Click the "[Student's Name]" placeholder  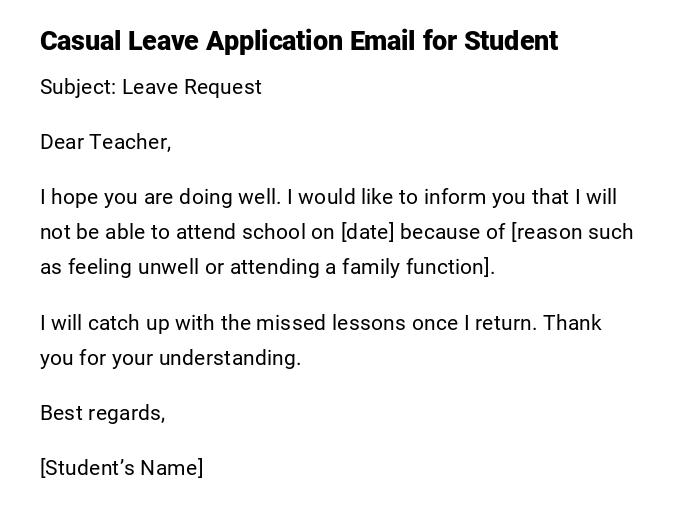click(121, 468)
